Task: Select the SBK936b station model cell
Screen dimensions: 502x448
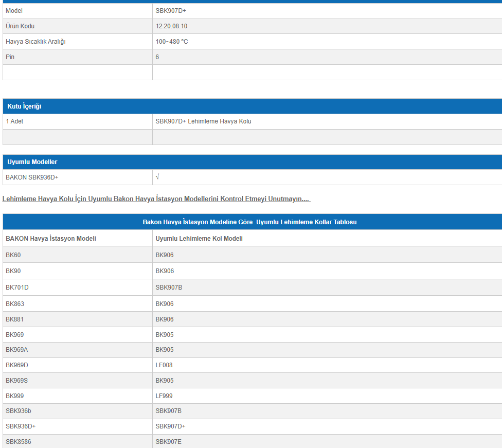Action: (x=78, y=411)
